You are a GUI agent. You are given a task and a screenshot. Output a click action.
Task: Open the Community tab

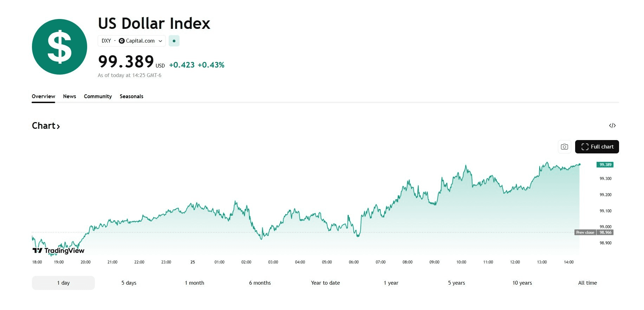[98, 96]
